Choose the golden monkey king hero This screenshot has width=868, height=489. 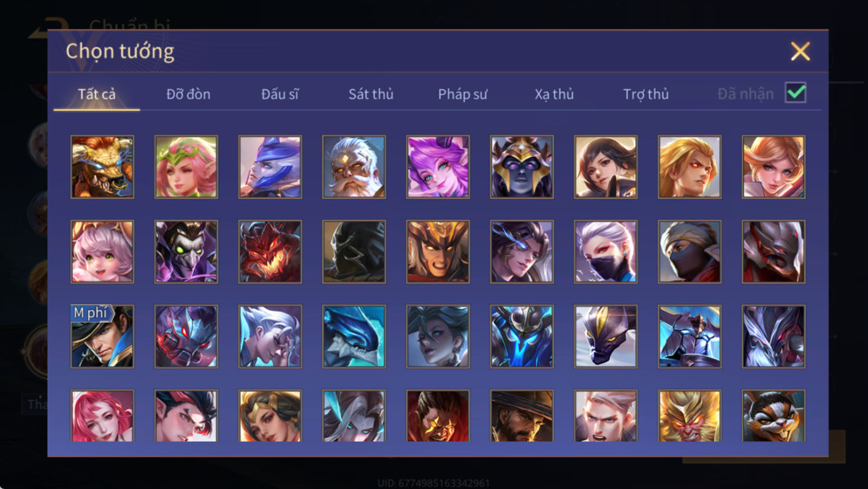click(689, 416)
